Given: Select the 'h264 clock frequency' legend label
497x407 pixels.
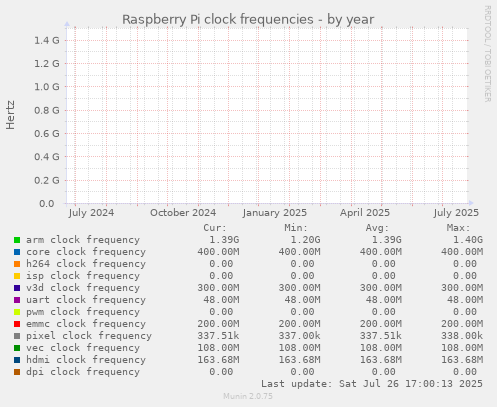Looking at the screenshot, I should [86, 264].
